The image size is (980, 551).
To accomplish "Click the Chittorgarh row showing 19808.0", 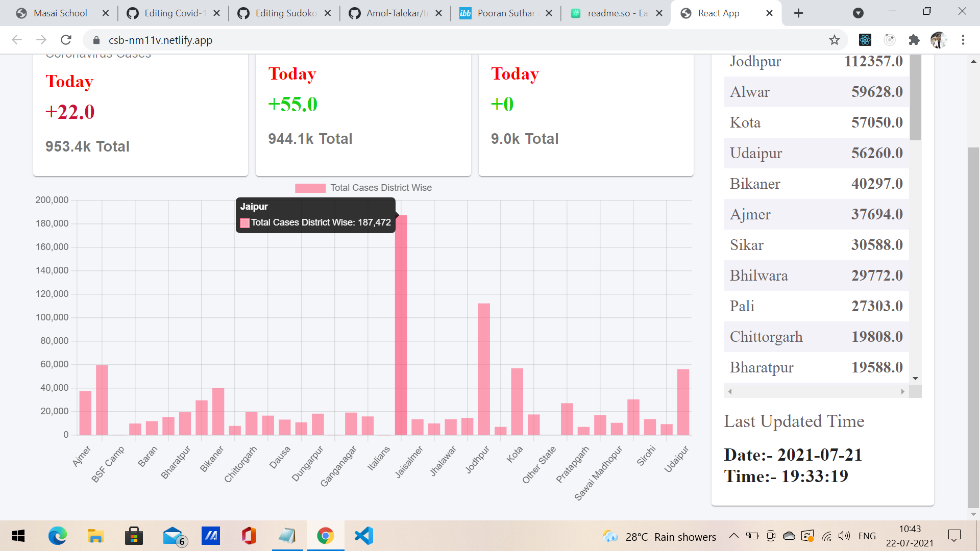I will [x=816, y=337].
